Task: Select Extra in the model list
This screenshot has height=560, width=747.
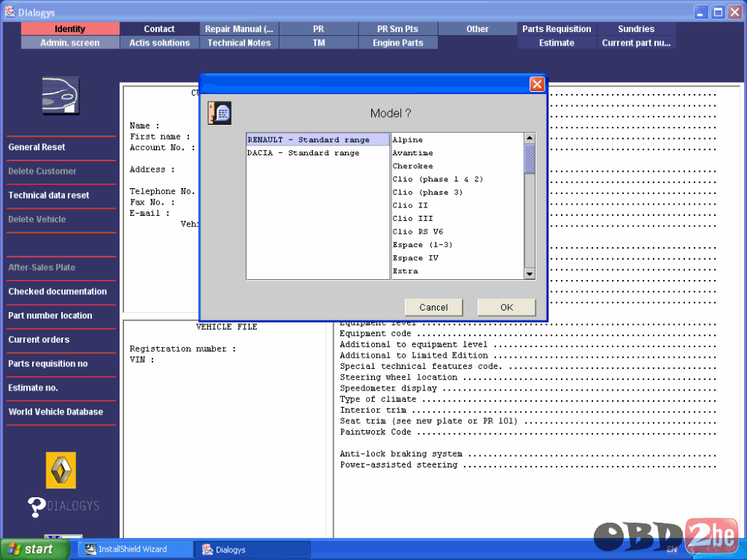Action: tap(457, 271)
